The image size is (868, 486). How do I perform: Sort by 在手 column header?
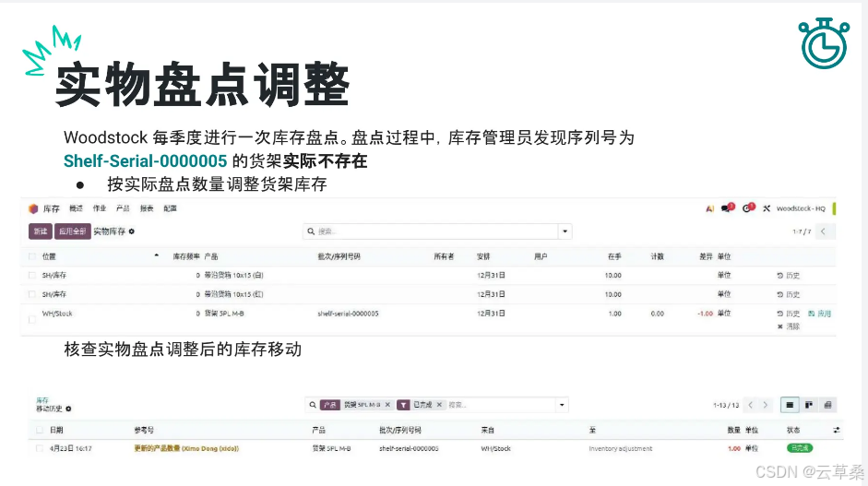(614, 256)
